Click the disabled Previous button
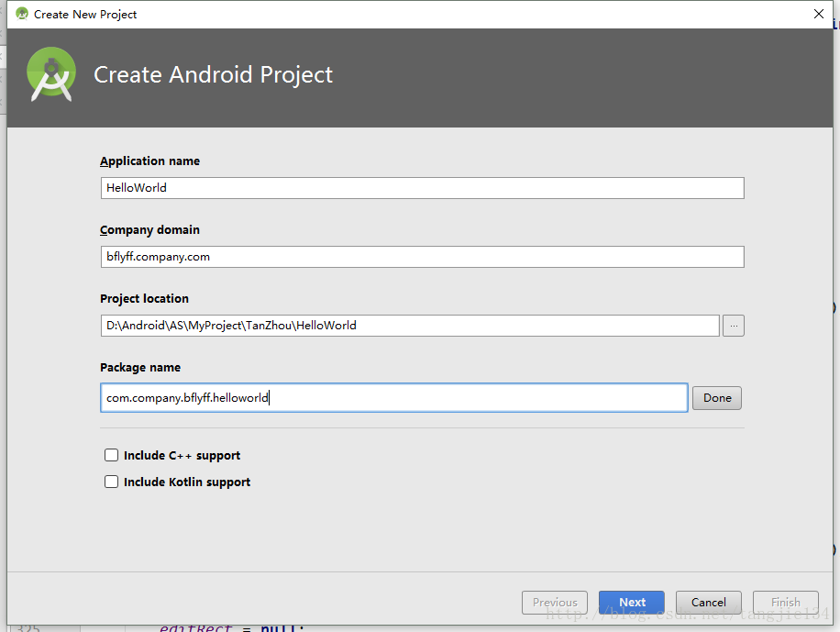840x632 pixels. [x=555, y=603]
